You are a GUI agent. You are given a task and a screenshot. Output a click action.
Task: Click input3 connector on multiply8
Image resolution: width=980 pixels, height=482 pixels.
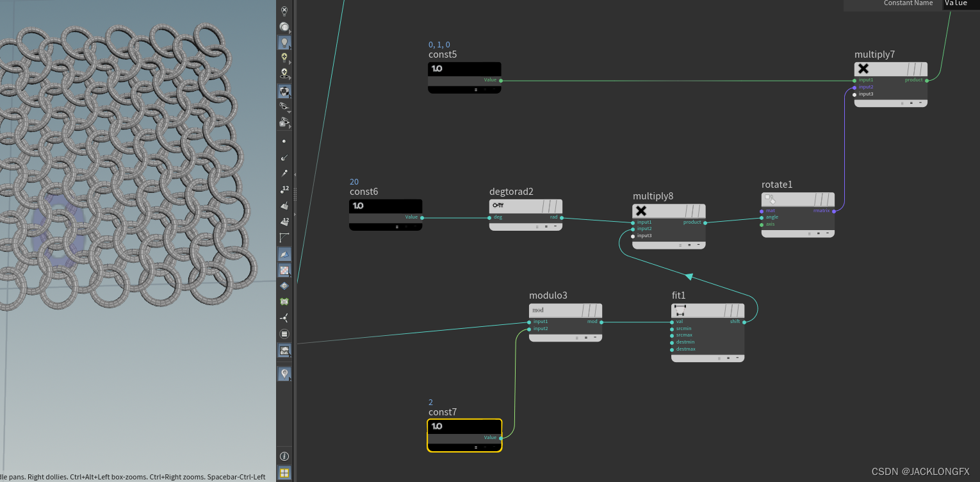coord(633,236)
